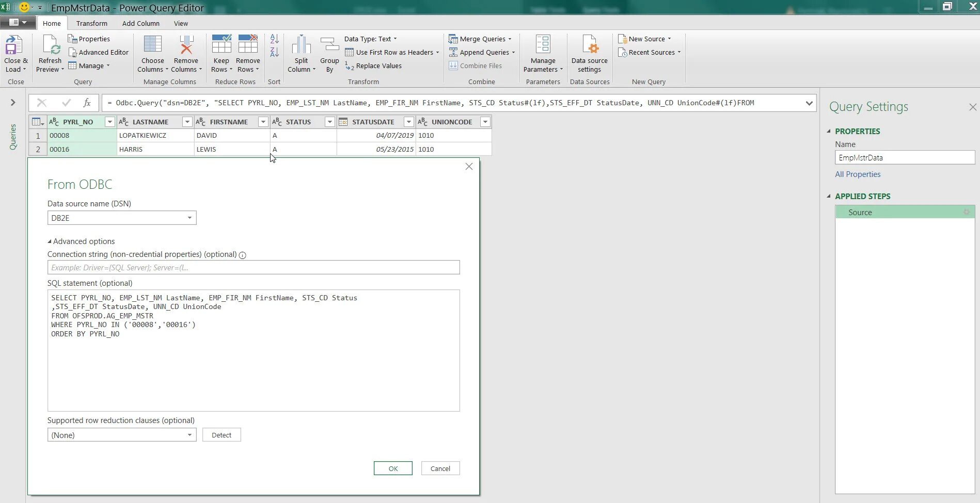Click the Keep Rows icon

[x=222, y=44]
